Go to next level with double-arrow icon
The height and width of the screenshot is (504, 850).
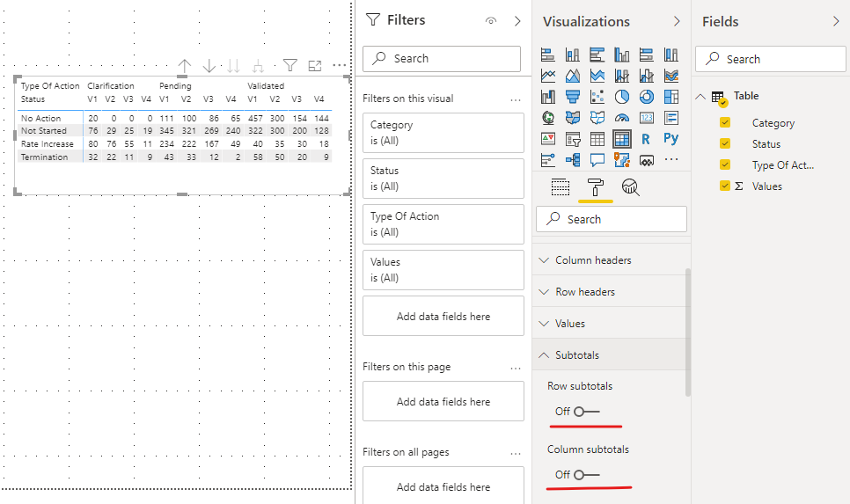pos(233,66)
